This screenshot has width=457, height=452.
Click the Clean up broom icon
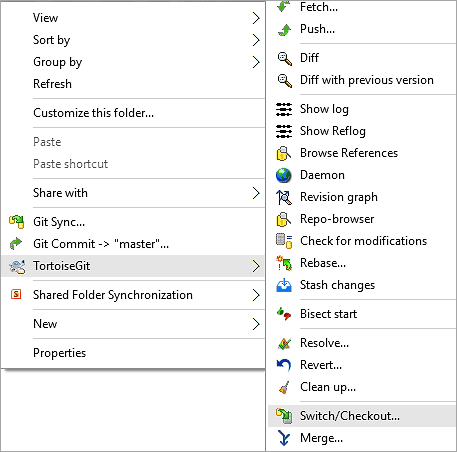coord(284,387)
